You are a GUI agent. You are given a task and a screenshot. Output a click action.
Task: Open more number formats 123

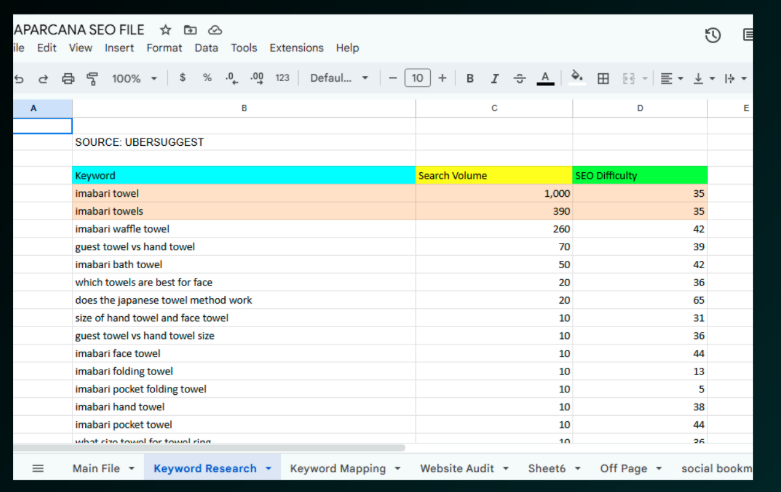point(282,78)
